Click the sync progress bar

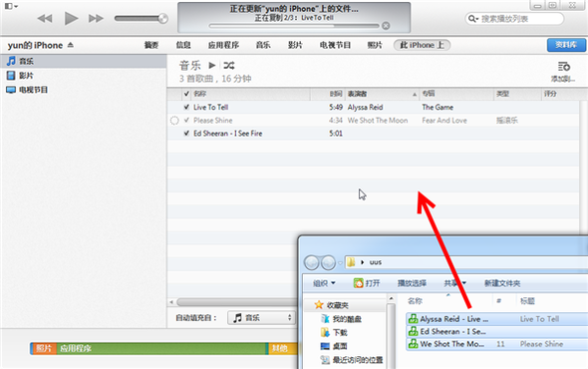point(294,26)
